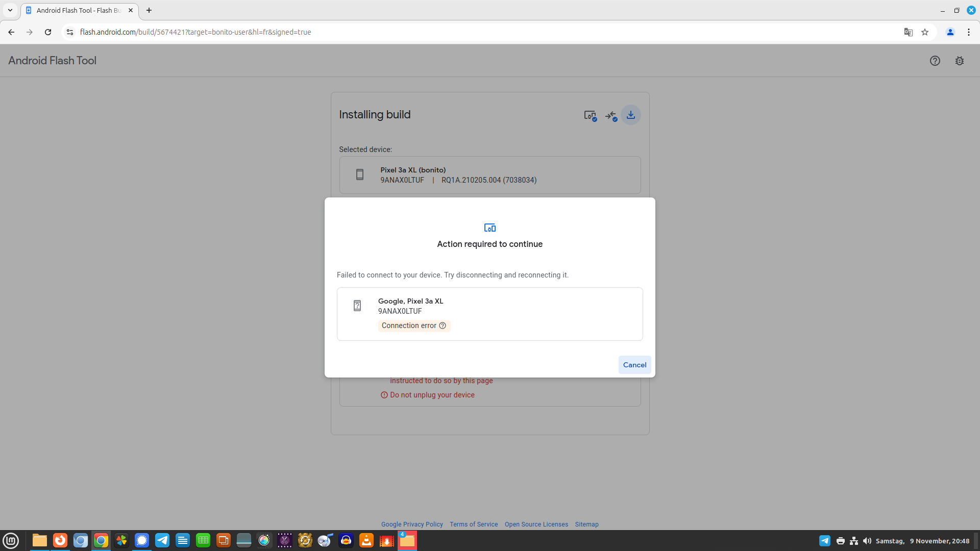Click the Do not unplug your device warning
The image size is (980, 551).
click(x=432, y=395)
